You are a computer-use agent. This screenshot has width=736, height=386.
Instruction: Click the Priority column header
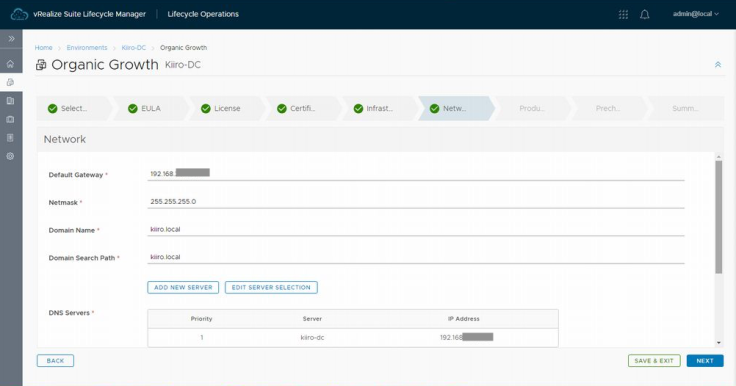click(x=201, y=319)
